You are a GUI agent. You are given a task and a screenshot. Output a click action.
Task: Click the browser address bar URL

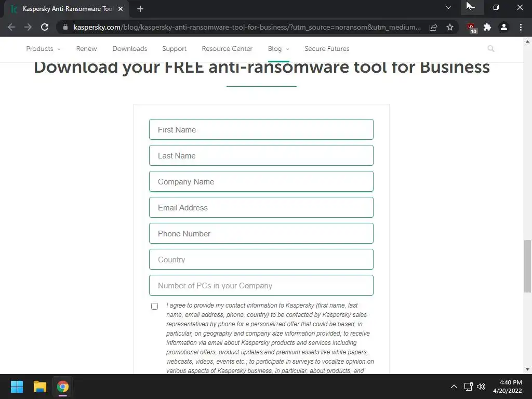(247, 27)
